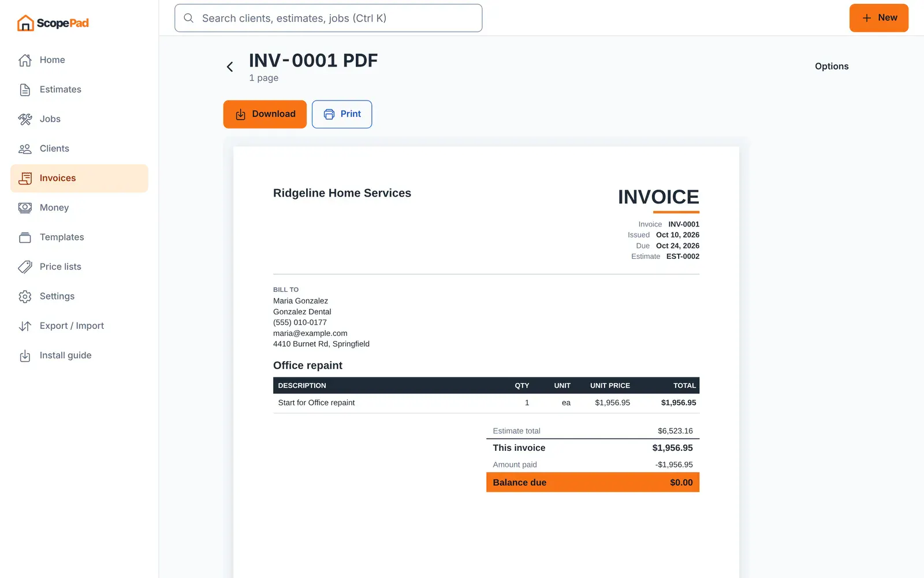Open the New create button

tap(878, 18)
